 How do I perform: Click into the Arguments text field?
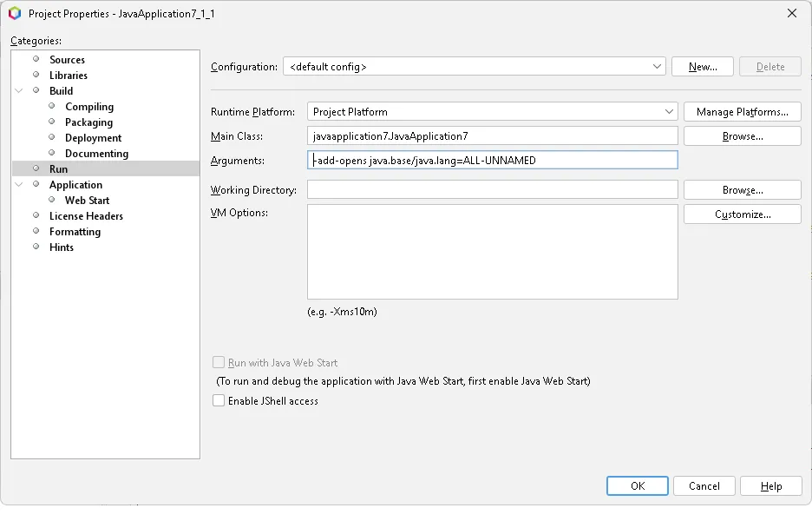tap(492, 161)
